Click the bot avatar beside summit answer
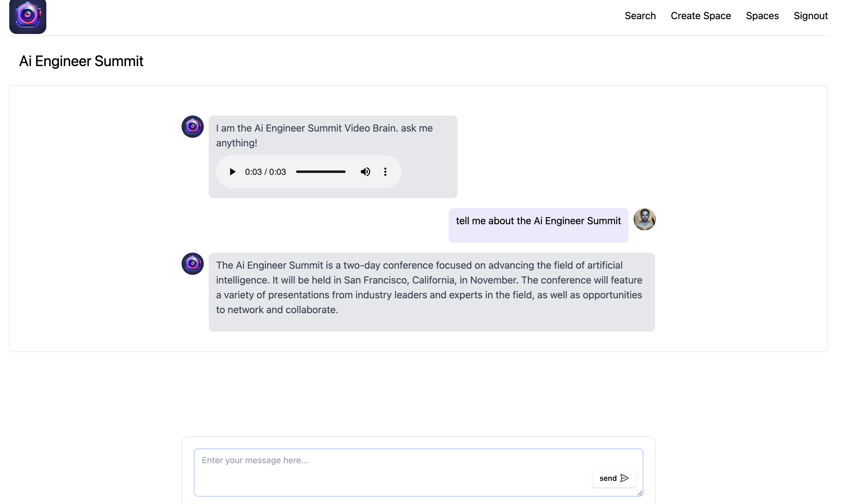Viewport: 867px width, 504px height. [192, 263]
